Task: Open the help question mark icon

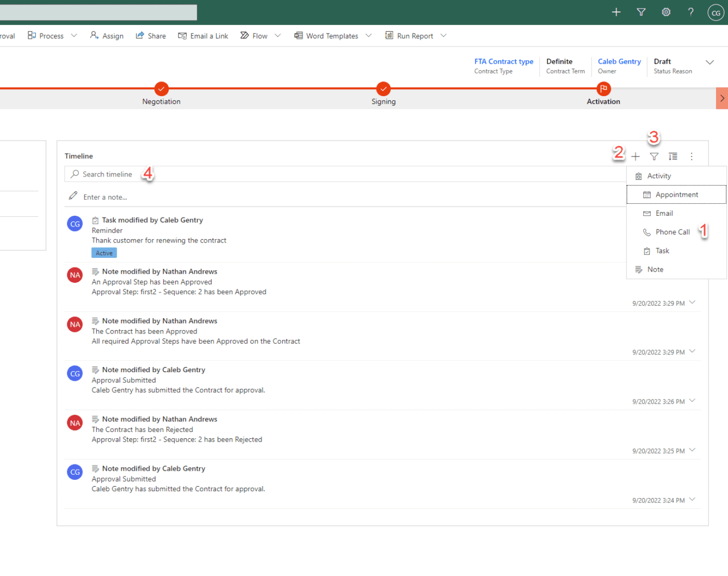Action: (x=690, y=12)
